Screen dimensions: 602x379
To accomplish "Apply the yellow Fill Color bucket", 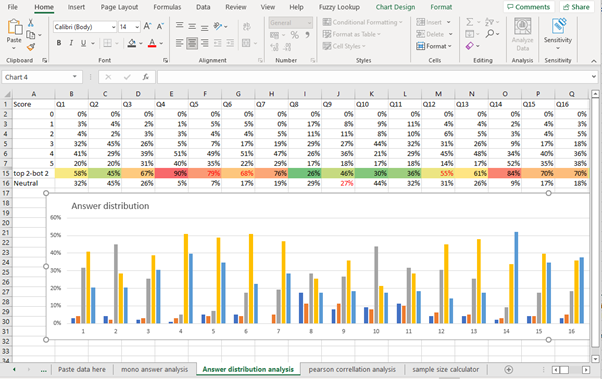I will click(x=132, y=43).
